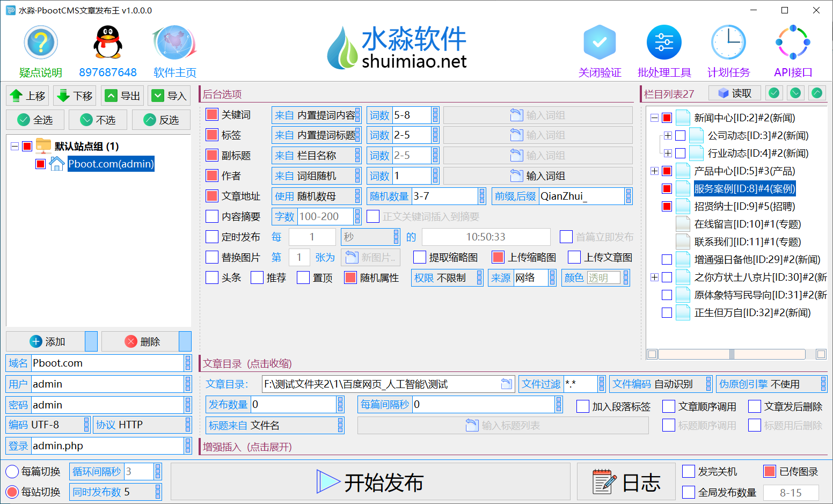Click the 颜色 透明 color field
Image resolution: width=833 pixels, height=504 pixels.
[603, 277]
